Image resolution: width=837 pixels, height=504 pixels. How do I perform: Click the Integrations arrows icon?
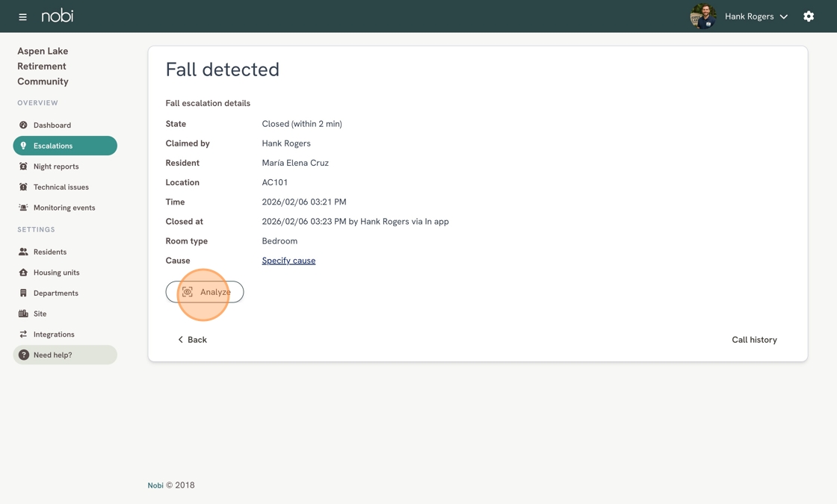click(23, 335)
